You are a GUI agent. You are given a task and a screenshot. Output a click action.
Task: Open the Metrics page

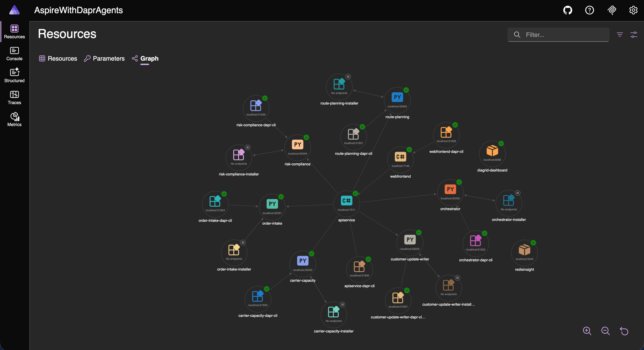(x=14, y=120)
